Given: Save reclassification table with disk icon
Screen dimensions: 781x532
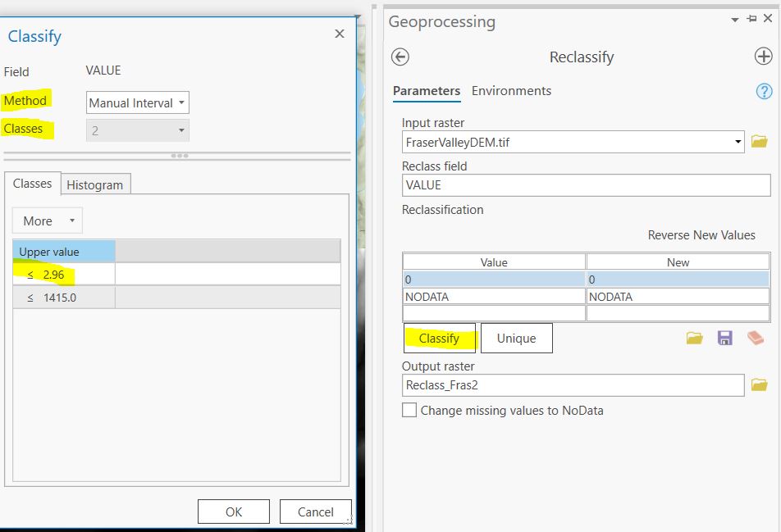Looking at the screenshot, I should [x=724, y=338].
